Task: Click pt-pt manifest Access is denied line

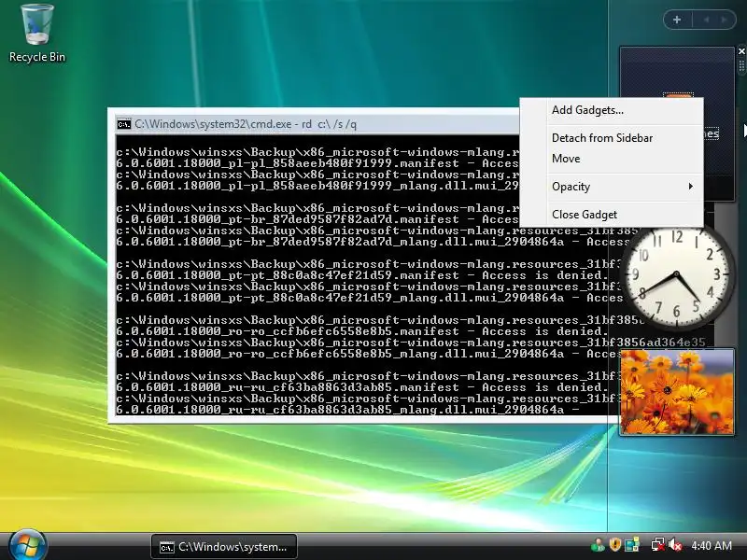Action: point(361,275)
